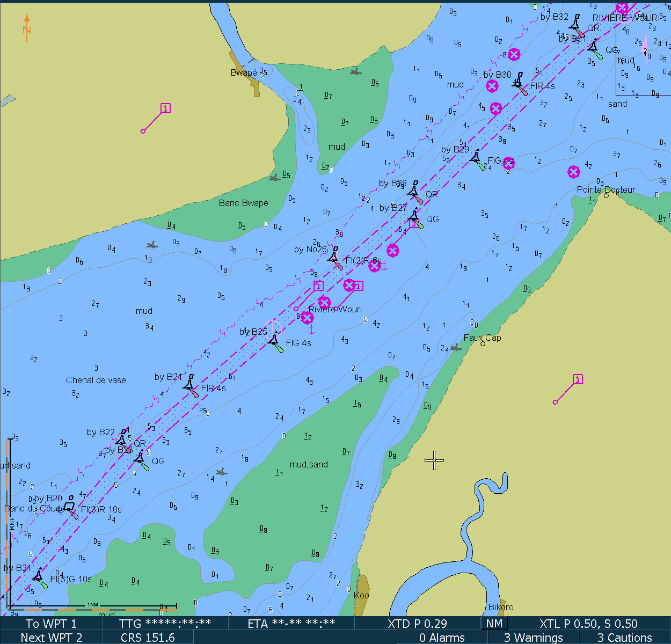Open the 3 Cautions list

pyautogui.click(x=625, y=638)
